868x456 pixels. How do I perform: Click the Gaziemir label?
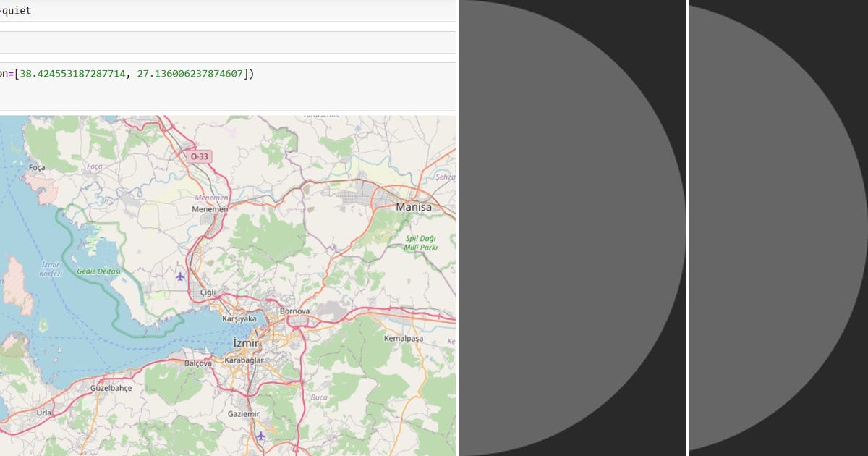(x=242, y=415)
